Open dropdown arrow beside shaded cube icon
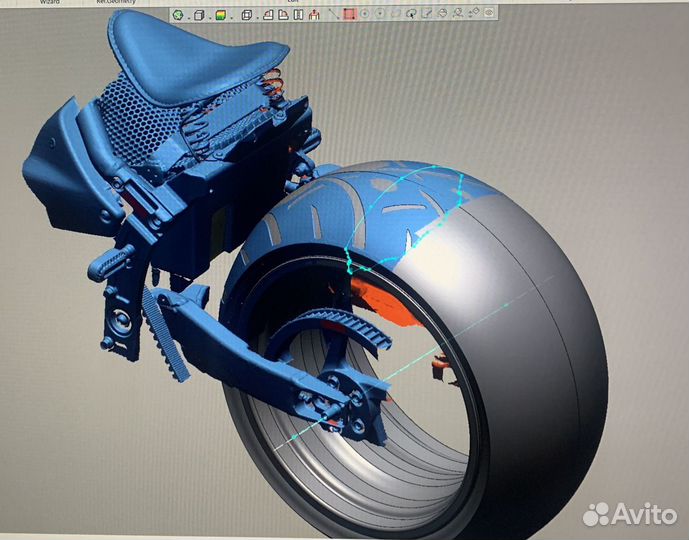The width and height of the screenshot is (689, 540). coord(210,18)
